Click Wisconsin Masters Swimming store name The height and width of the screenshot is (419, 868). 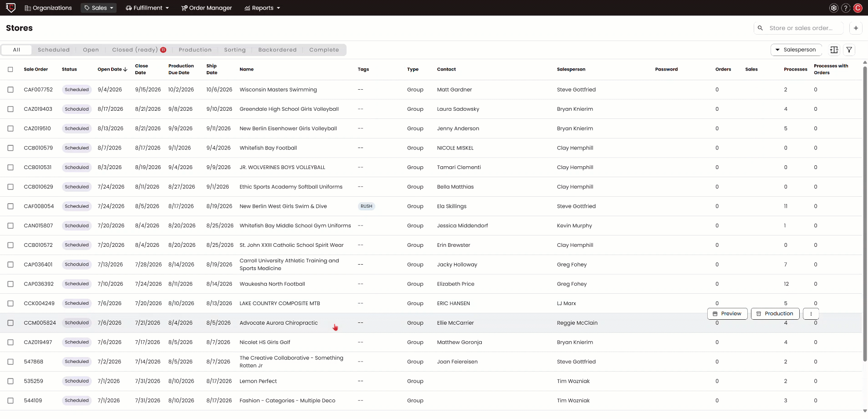278,90
